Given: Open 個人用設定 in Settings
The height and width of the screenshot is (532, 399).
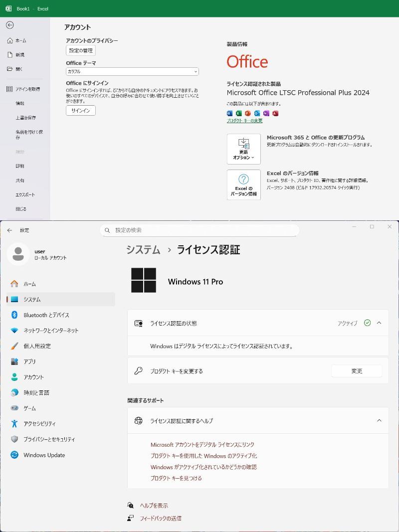Looking at the screenshot, I should (x=61, y=346).
